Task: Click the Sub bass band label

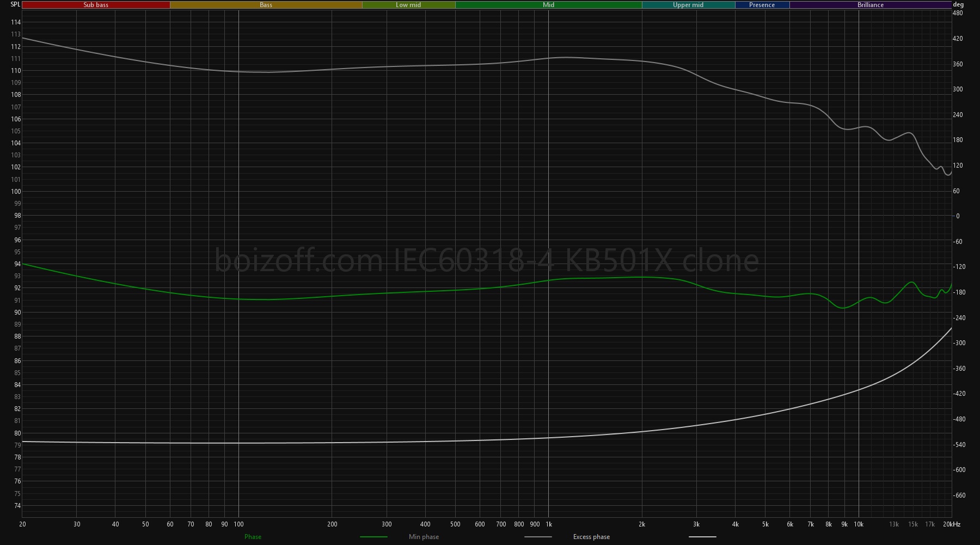Action: 96,5
